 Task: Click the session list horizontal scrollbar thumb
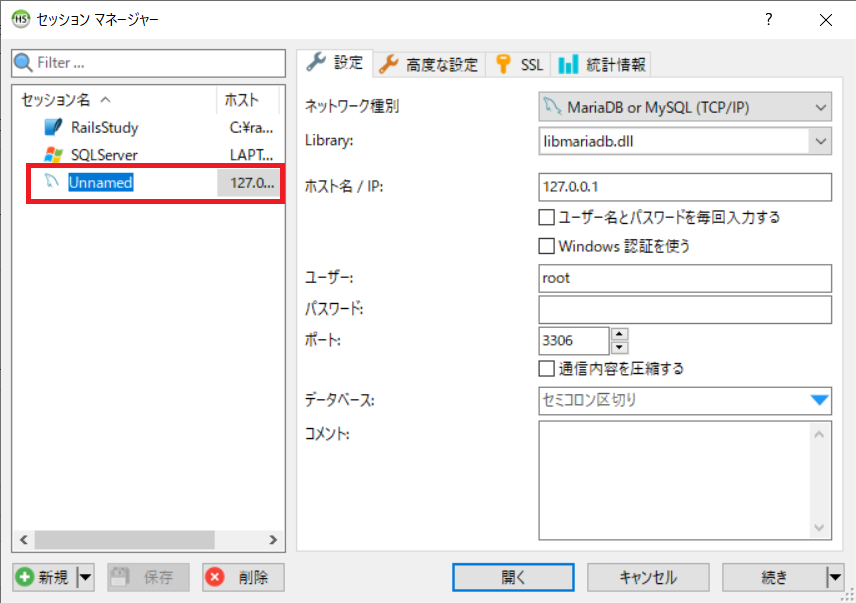(124, 540)
